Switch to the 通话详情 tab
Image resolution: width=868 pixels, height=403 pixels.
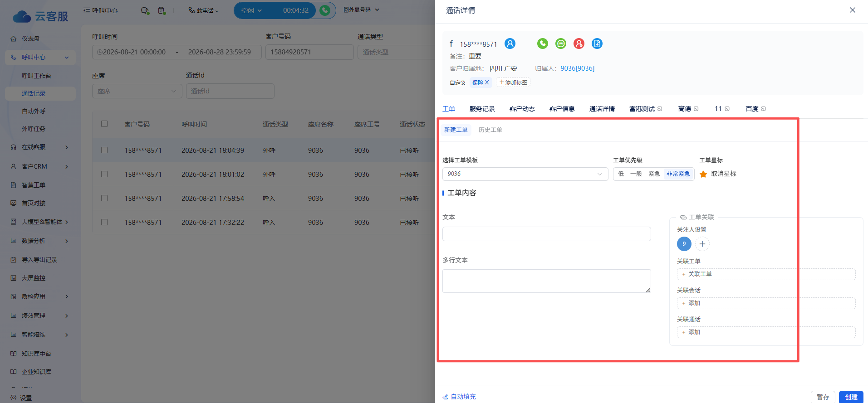point(602,109)
